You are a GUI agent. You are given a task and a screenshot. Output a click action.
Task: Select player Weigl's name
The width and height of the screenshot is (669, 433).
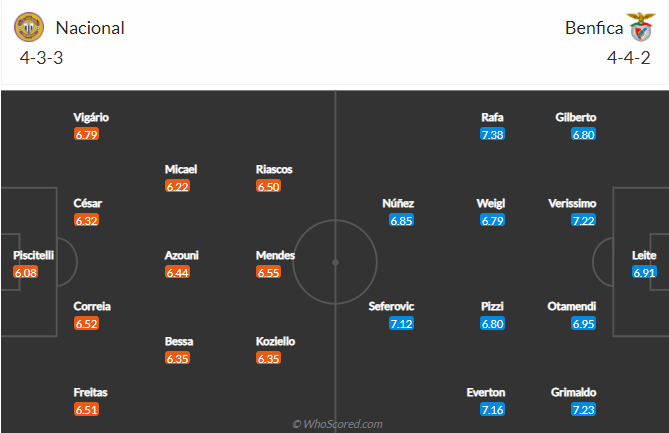[491, 203]
